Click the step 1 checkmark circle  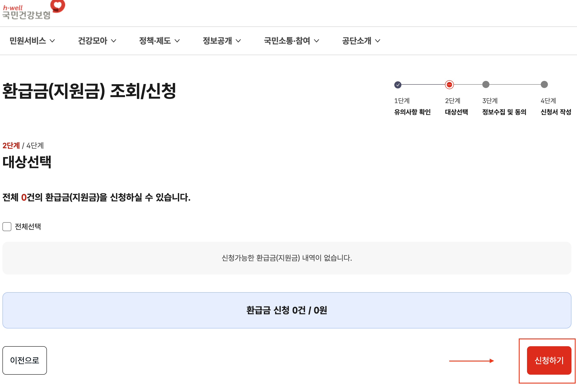398,85
